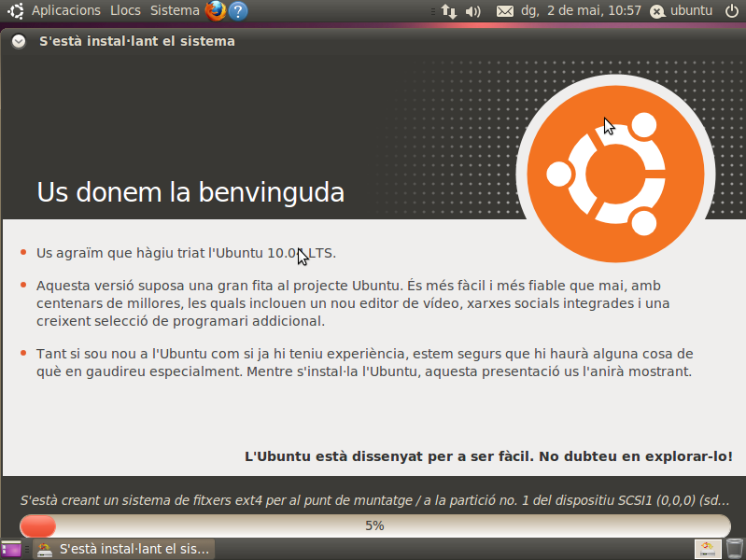Open the trash icon in bottom panel

coord(735,549)
